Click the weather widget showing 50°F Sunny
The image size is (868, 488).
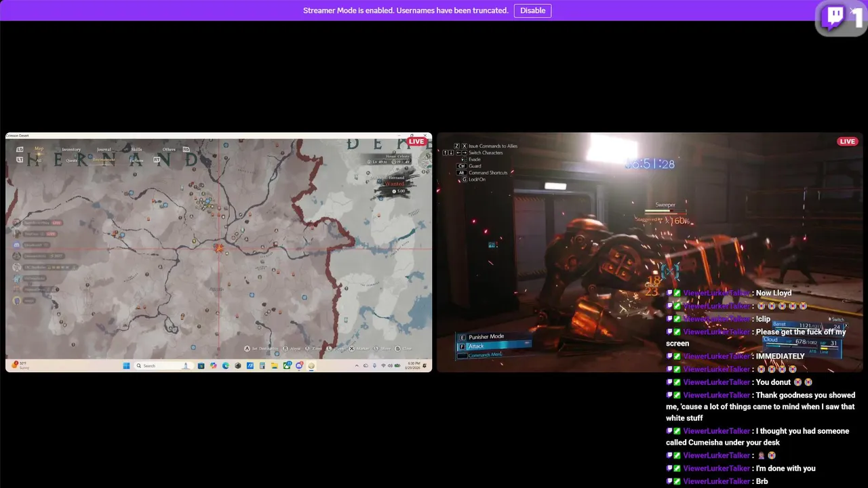(19, 365)
